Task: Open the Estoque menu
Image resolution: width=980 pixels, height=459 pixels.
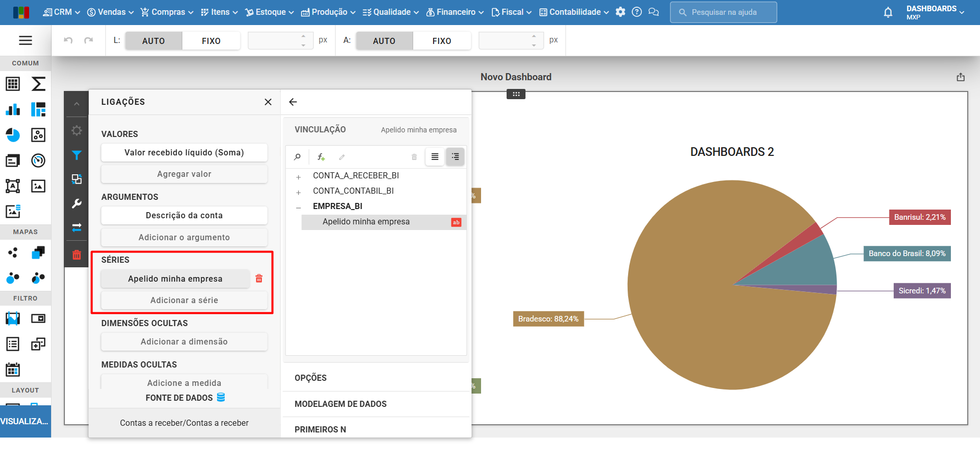Action: (270, 12)
